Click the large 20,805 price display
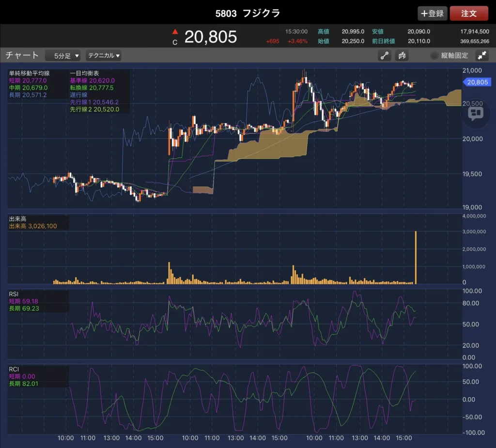This screenshot has height=448, width=496. [211, 37]
